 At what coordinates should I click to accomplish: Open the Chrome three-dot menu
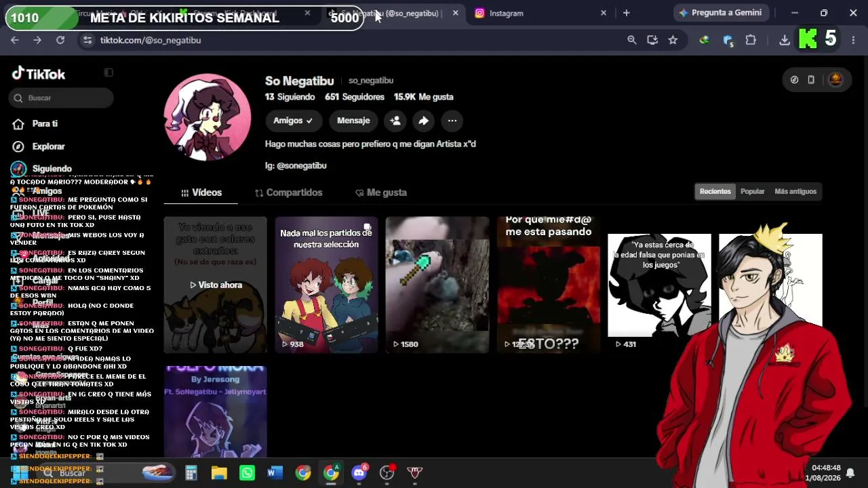pyautogui.click(x=853, y=40)
